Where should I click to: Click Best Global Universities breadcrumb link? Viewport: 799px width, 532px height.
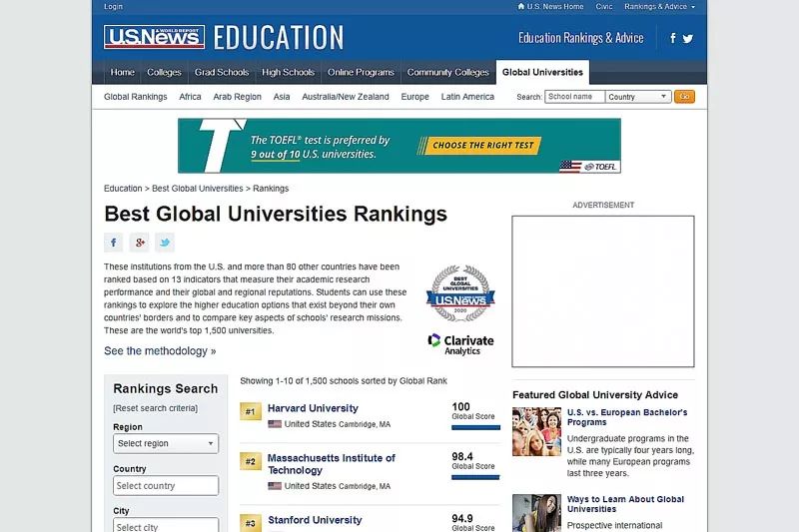(x=197, y=189)
